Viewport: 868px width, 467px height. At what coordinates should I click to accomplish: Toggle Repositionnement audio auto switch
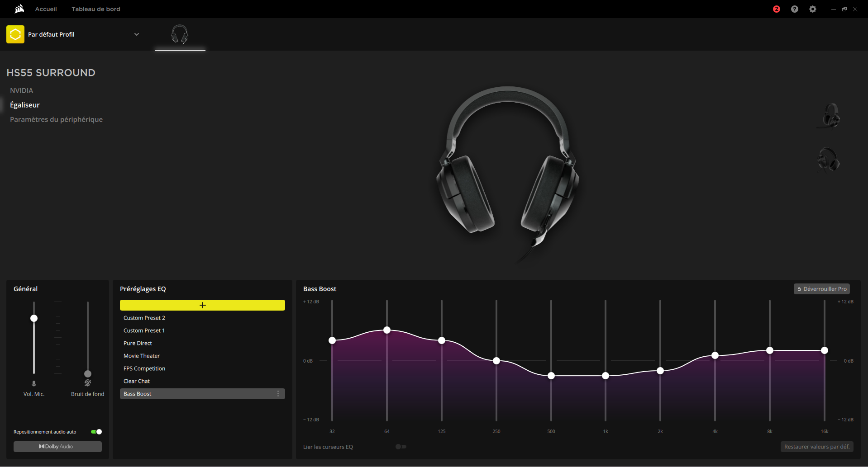pos(96,432)
